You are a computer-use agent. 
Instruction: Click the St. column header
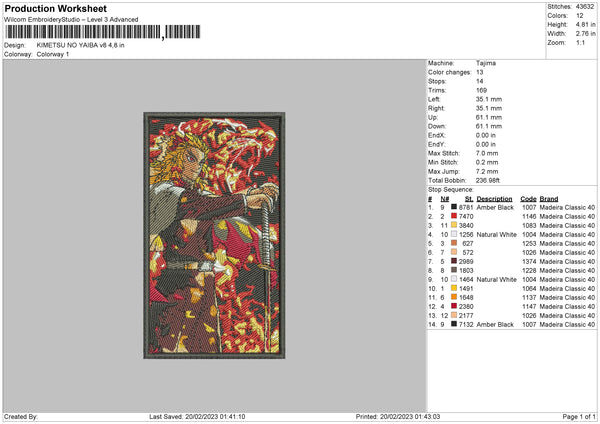pyautogui.click(x=469, y=199)
